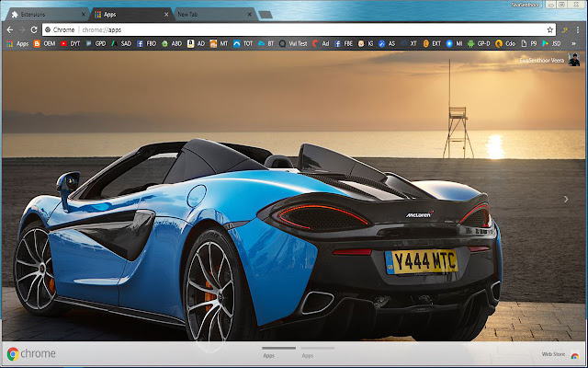Open the P9 page bookmark

coord(529,43)
